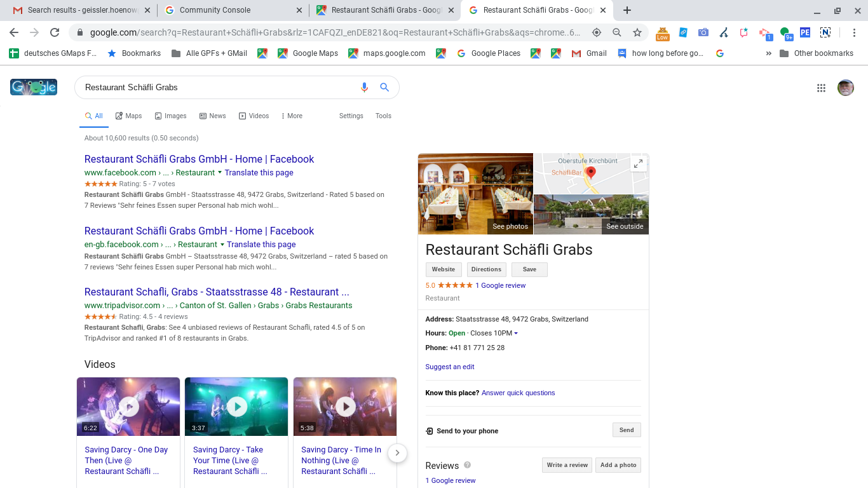The image size is (868, 488).
Task: Click the blue search magnifier button
Action: (384, 87)
